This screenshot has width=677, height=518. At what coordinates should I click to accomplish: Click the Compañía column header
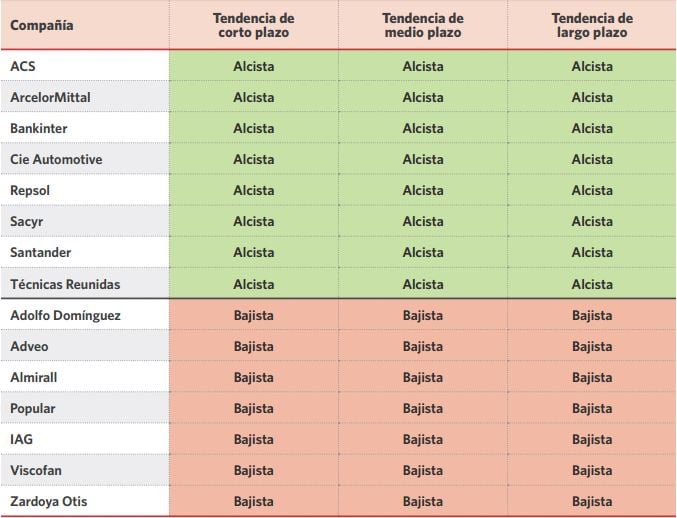pyautogui.click(x=42, y=25)
